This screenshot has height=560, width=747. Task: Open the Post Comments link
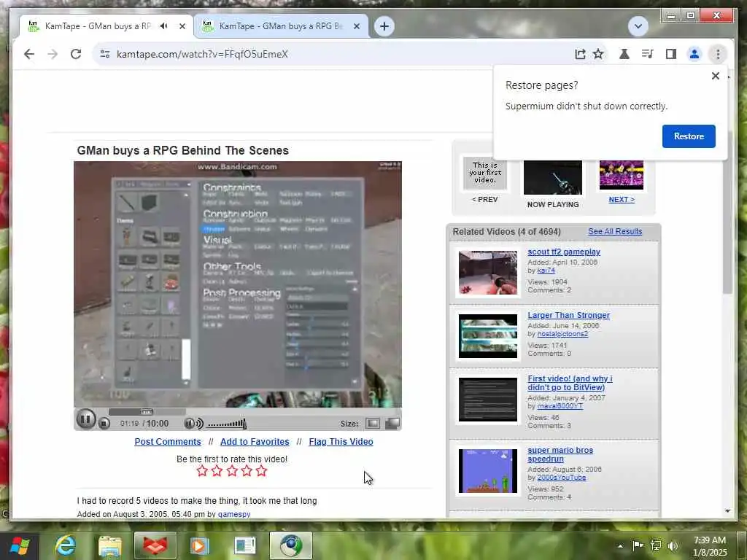[168, 441]
